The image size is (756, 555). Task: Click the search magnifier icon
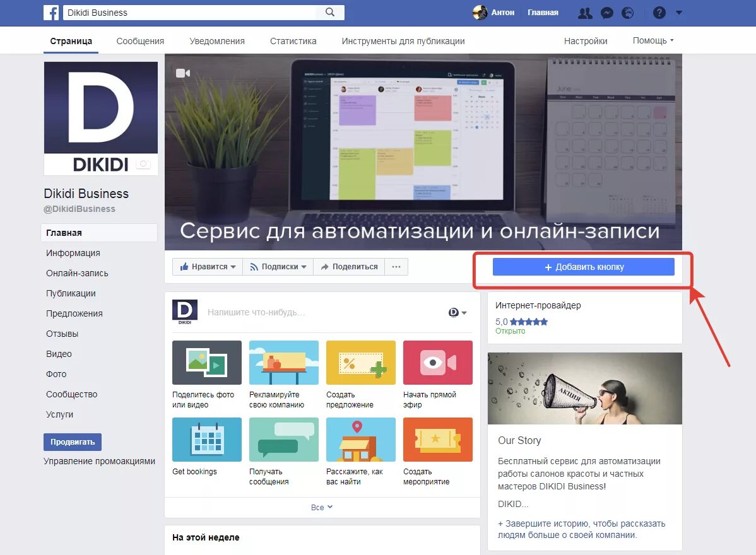[x=330, y=12]
